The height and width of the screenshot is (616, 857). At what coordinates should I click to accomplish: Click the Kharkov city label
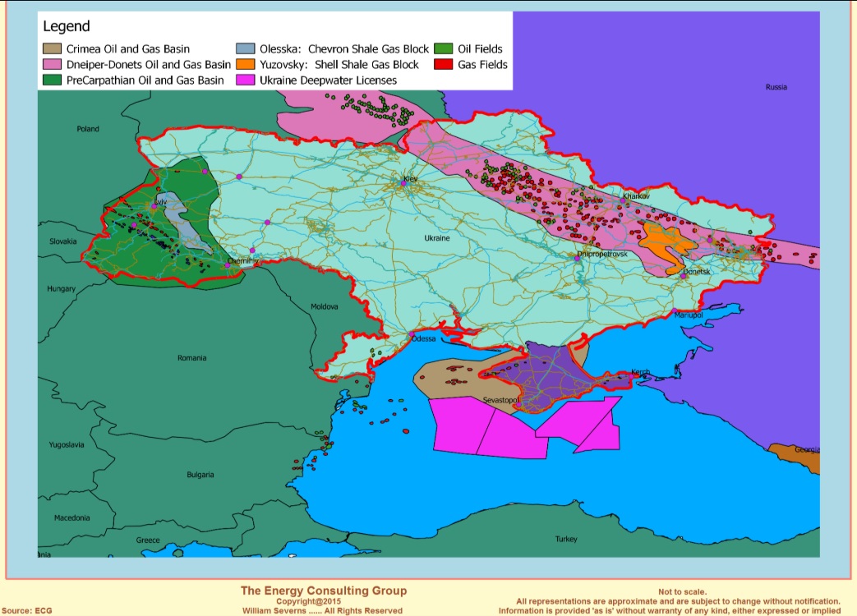pyautogui.click(x=637, y=196)
